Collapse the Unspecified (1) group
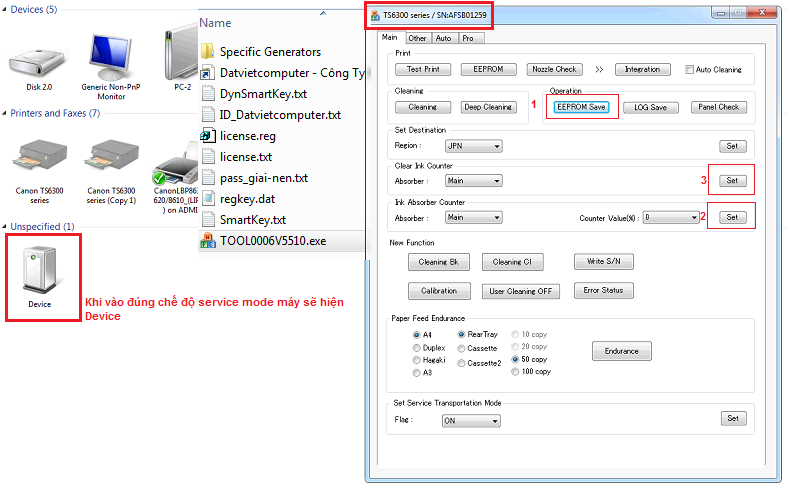787x493 pixels. point(5,227)
